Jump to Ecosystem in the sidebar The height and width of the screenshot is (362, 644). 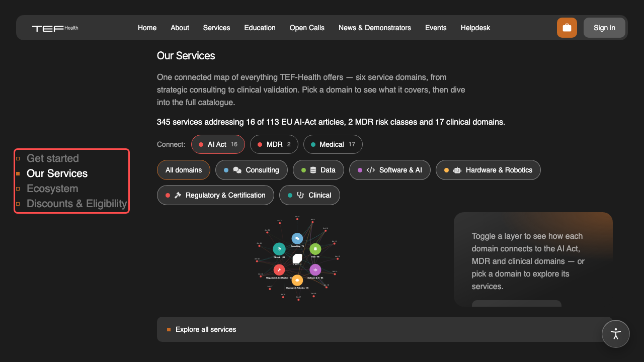(x=52, y=189)
